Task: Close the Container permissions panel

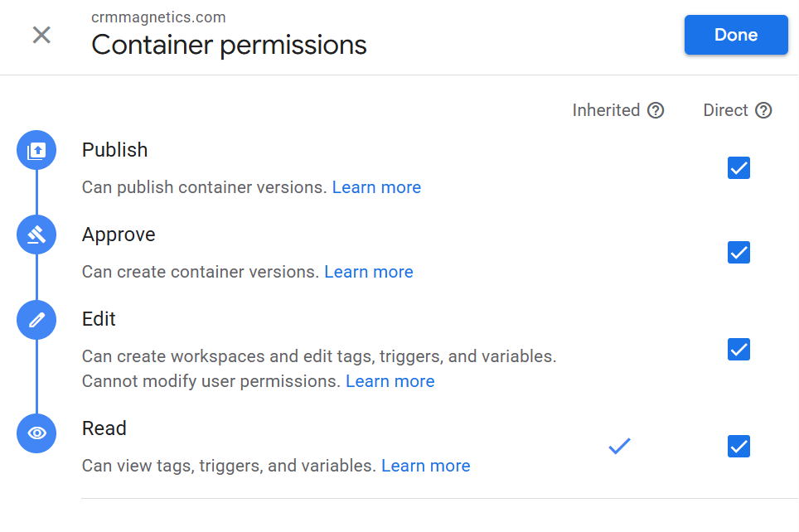Action: (41, 35)
